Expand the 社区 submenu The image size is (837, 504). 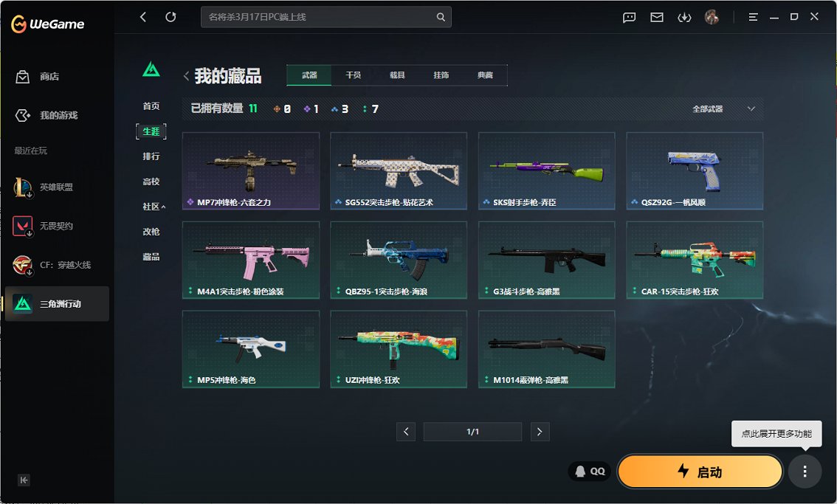(154, 207)
